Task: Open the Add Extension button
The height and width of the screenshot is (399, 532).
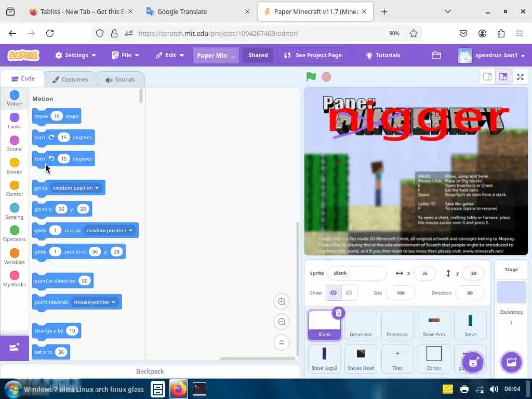Action: click(x=14, y=348)
